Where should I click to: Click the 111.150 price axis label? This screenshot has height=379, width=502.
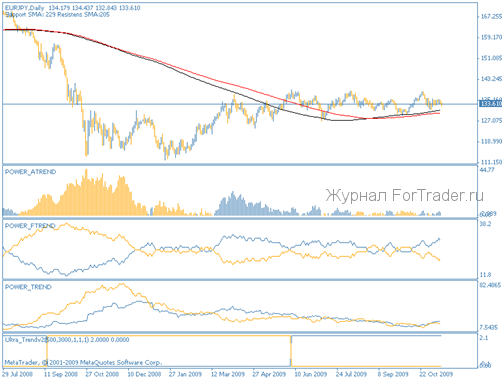[491, 162]
